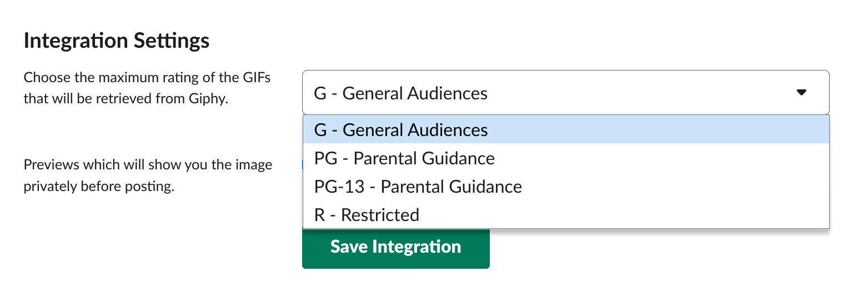
Task: Close dropdown using the black triangle
Action: click(801, 93)
